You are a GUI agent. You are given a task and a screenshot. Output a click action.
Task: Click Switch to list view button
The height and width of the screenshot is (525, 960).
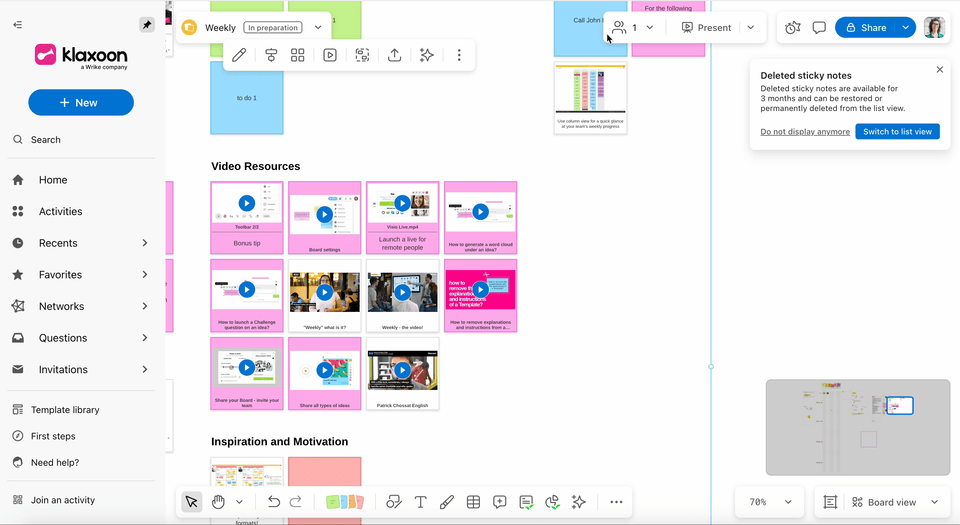click(898, 132)
